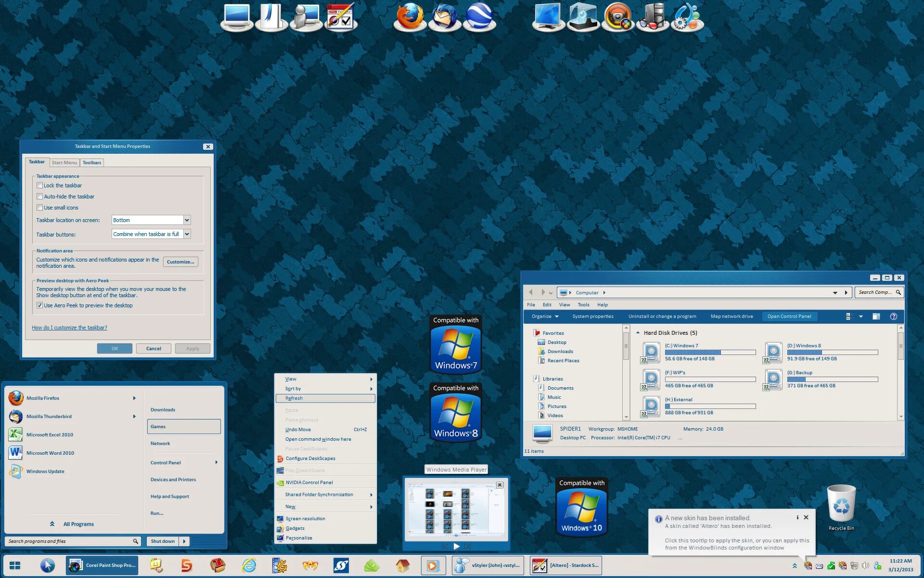Uncheck Use Aero Peek to preview desktop
Screen dimensions: 924x578
40,305
